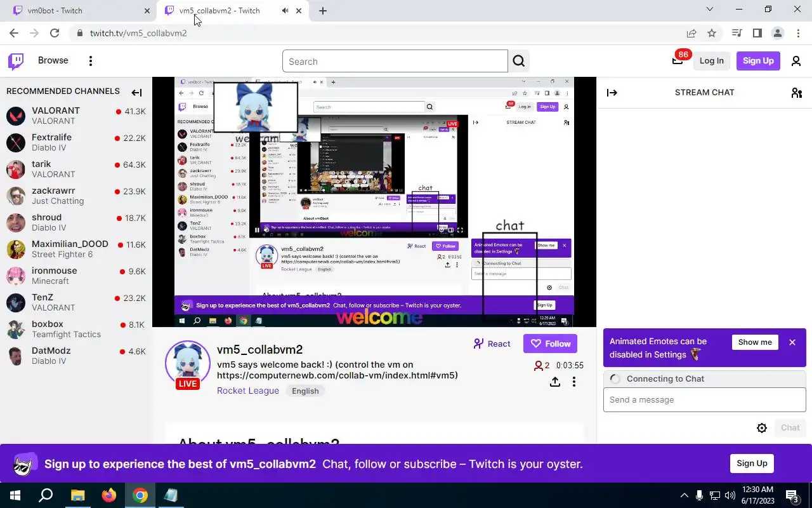This screenshot has height=508, width=812.
Task: Follow vm5_collabvm2 channel
Action: tap(550, 344)
